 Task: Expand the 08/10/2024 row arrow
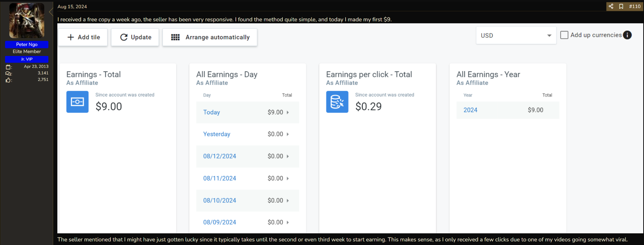(288, 200)
